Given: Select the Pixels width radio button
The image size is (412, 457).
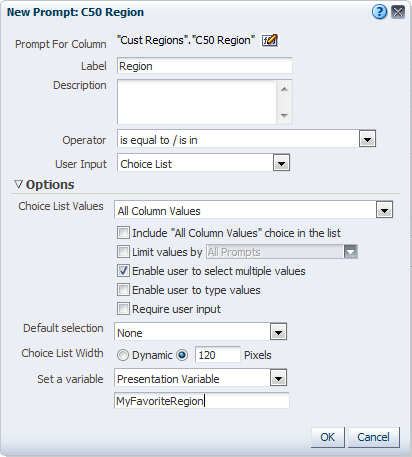Looking at the screenshot, I should coord(182,355).
